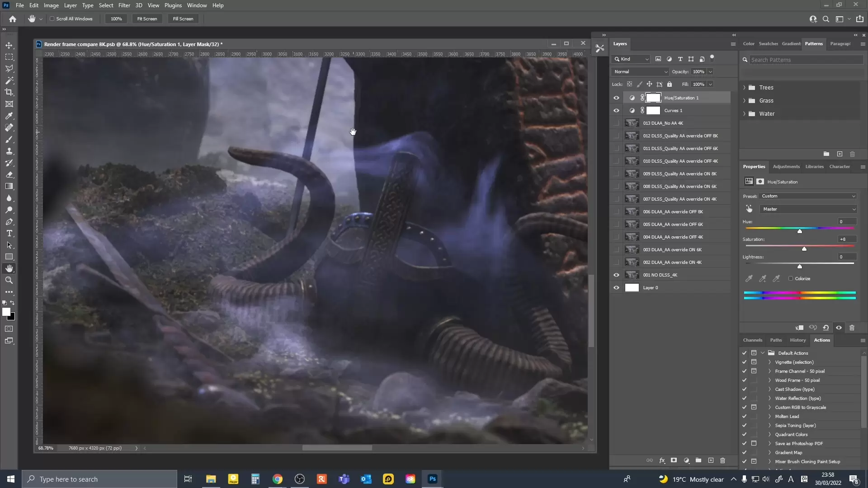The width and height of the screenshot is (868, 488).
Task: Enable Scroll All Windows checkbox
Action: coord(52,19)
